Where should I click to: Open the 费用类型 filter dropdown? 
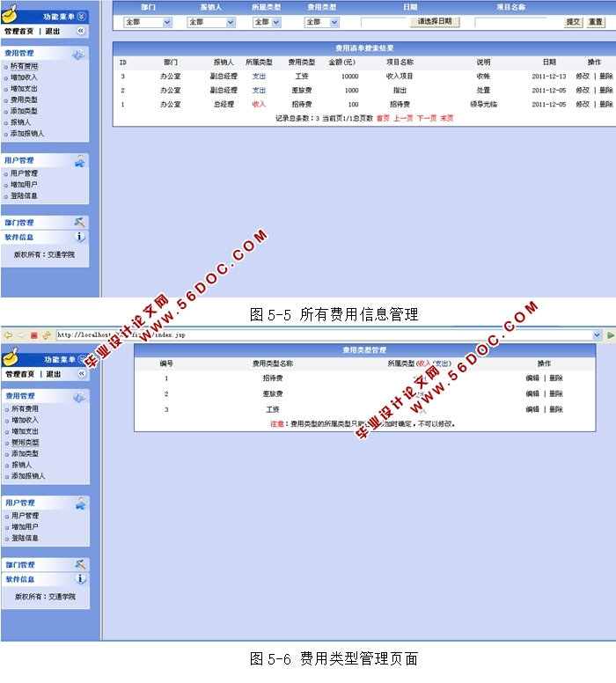(321, 22)
